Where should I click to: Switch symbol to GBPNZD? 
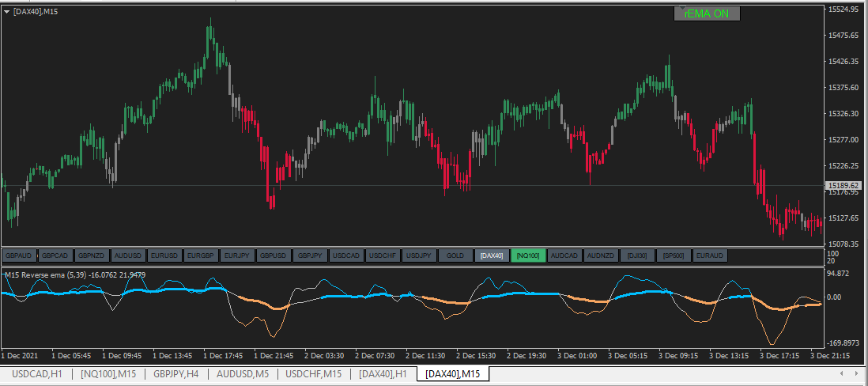(92, 255)
